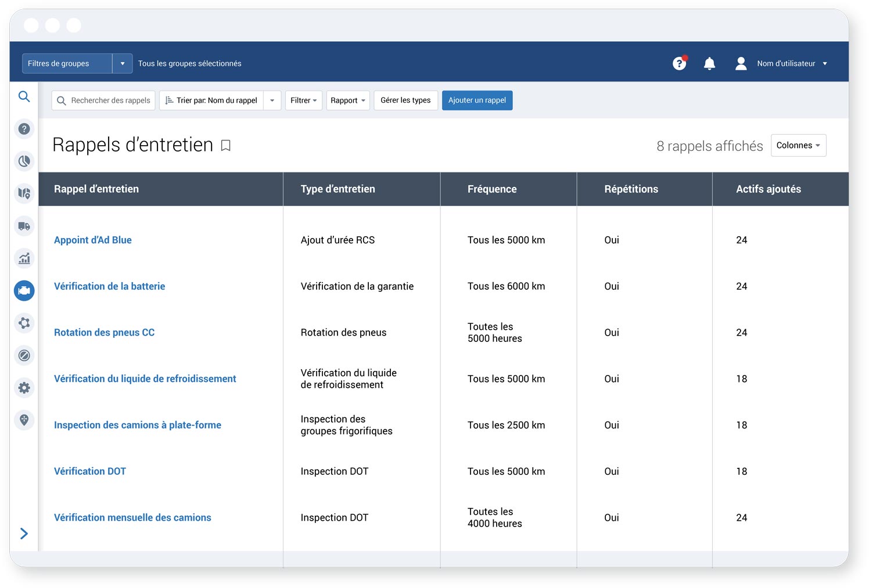869x588 pixels.
Task: Select the engine maintenance sidebar icon
Action: 24,290
